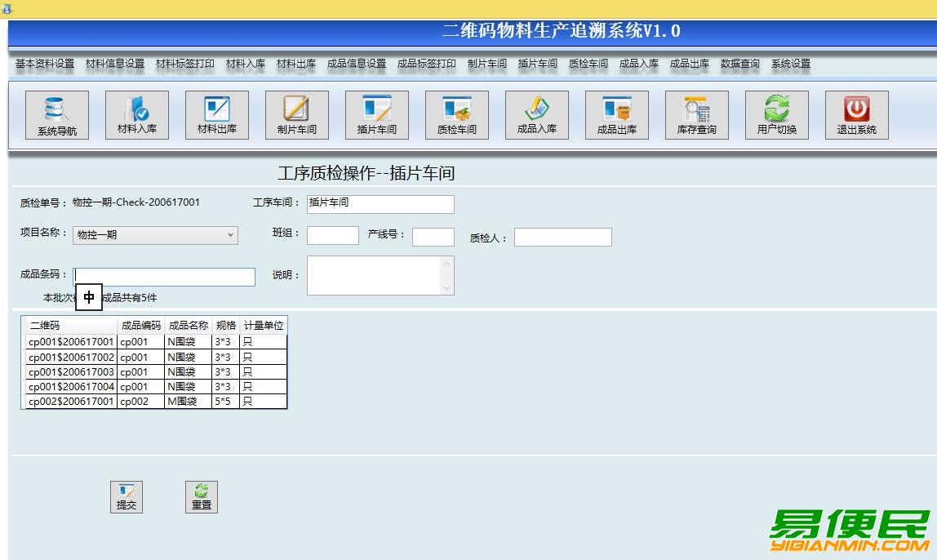The width and height of the screenshot is (937, 560).
Task: Open the 系统设置 menu
Action: 791,64
